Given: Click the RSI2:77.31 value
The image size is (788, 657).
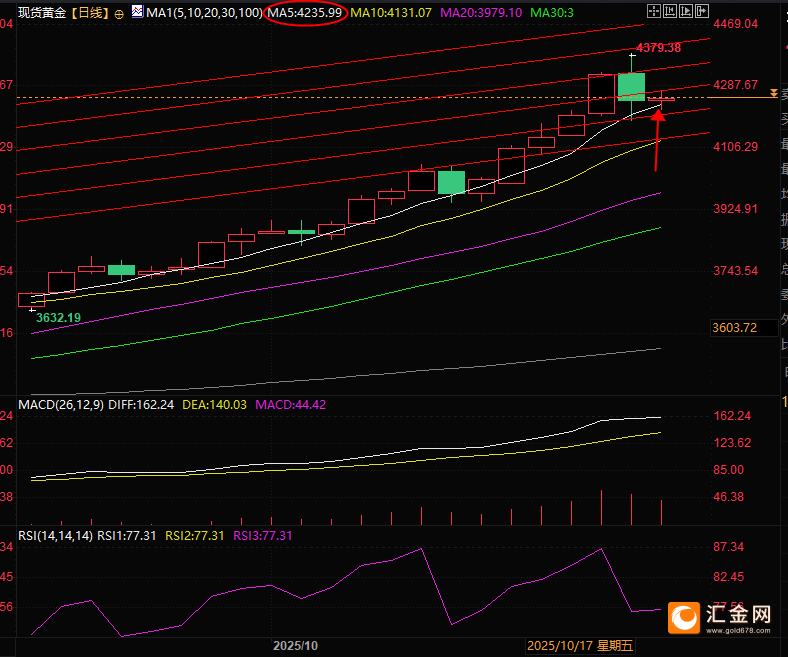Looking at the screenshot, I should [x=194, y=536].
